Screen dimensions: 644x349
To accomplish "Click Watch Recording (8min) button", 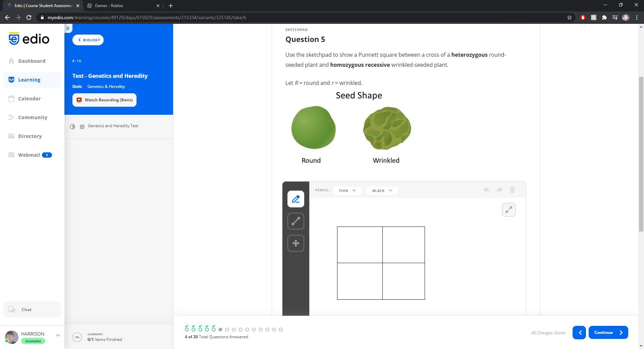I will tap(104, 100).
